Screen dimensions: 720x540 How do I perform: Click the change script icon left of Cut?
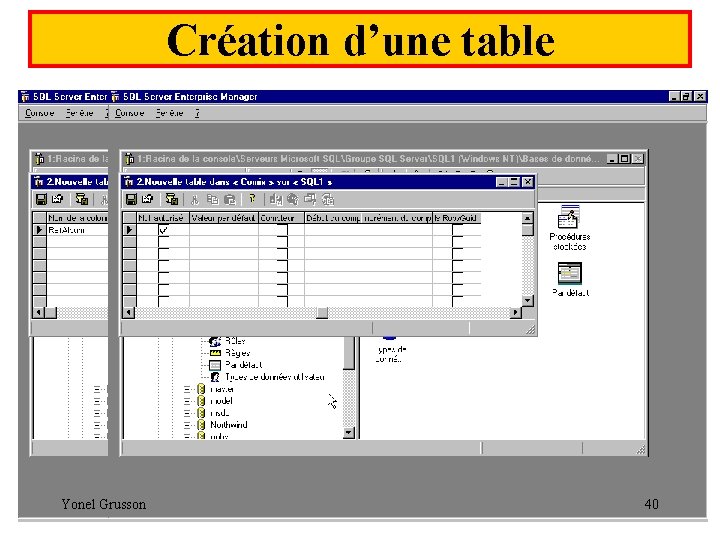click(x=172, y=199)
